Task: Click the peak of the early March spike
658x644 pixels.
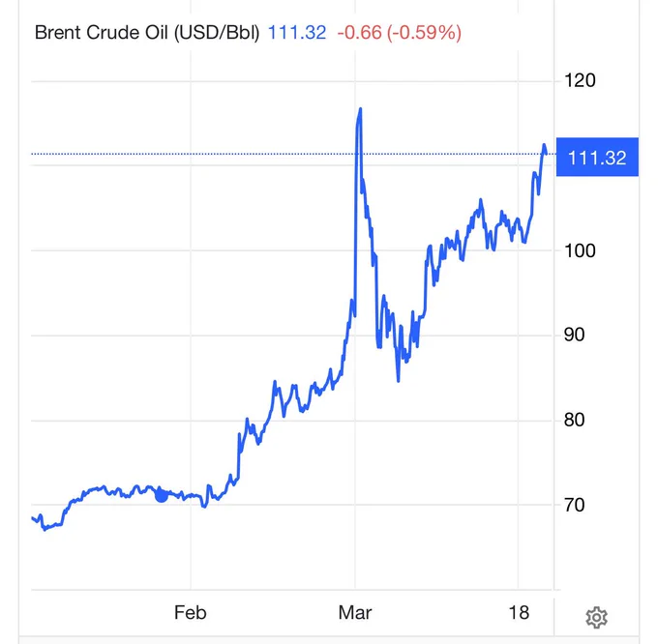Action: coord(360,109)
